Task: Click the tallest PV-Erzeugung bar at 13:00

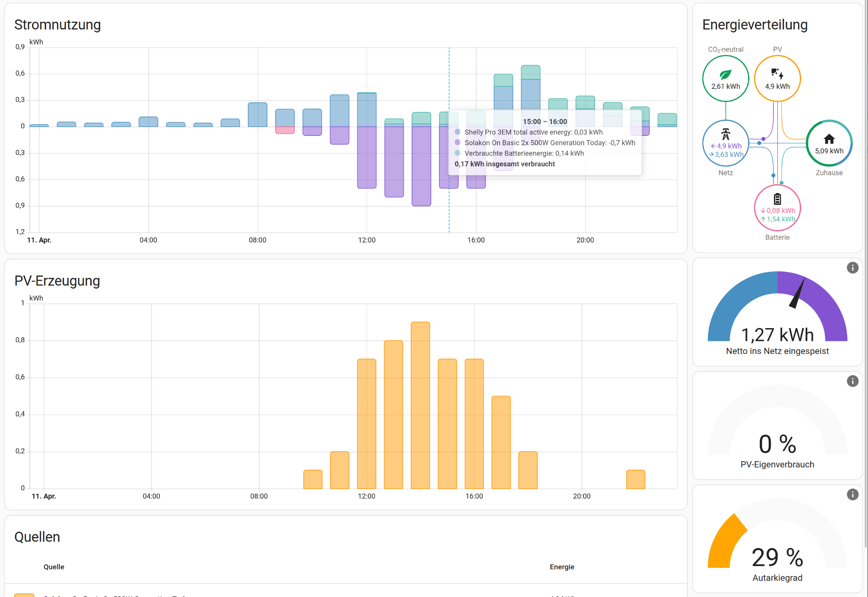Action: point(420,405)
